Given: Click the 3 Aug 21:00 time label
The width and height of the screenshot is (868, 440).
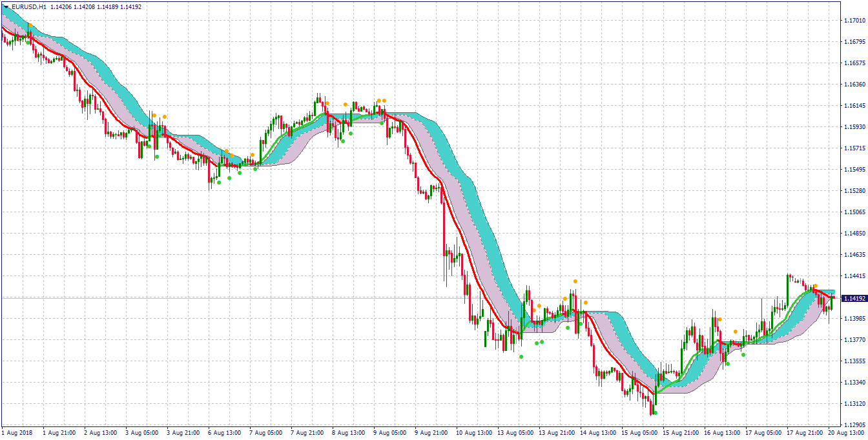Looking at the screenshot, I should pyautogui.click(x=183, y=433).
